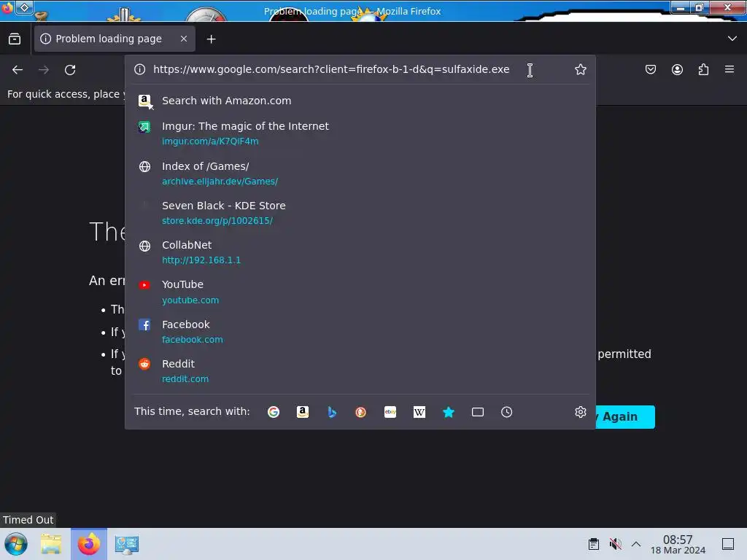Open Facebook suggestion entry
The width and height of the screenshot is (747, 560).
coord(360,332)
